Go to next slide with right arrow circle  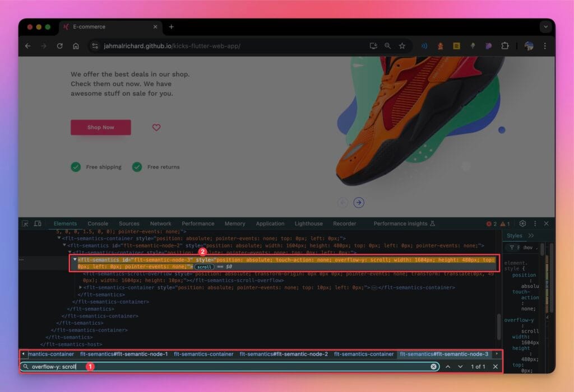359,202
